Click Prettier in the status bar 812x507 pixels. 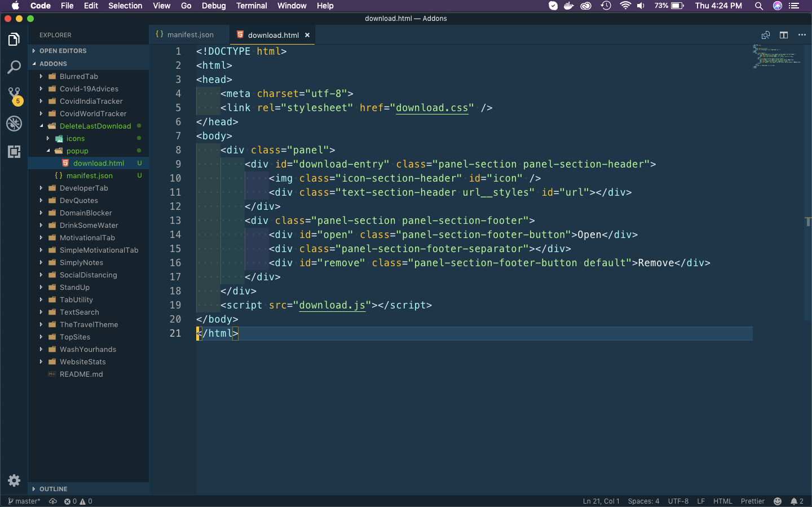753,501
